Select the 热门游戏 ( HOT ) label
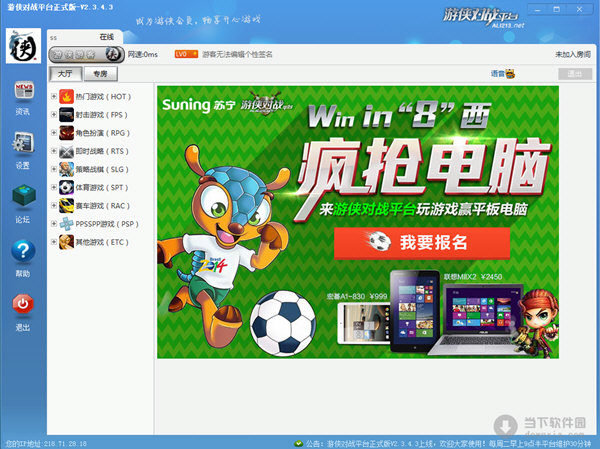Image resolution: width=600 pixels, height=449 pixels. [103, 97]
